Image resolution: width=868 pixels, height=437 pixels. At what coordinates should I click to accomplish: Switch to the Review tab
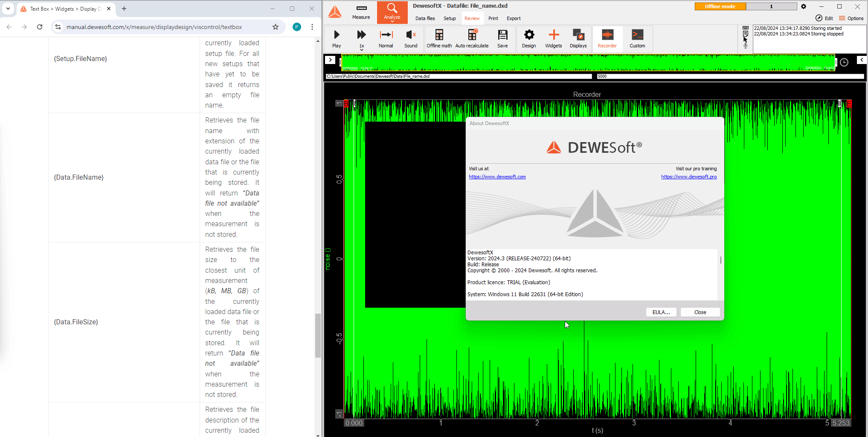click(472, 18)
